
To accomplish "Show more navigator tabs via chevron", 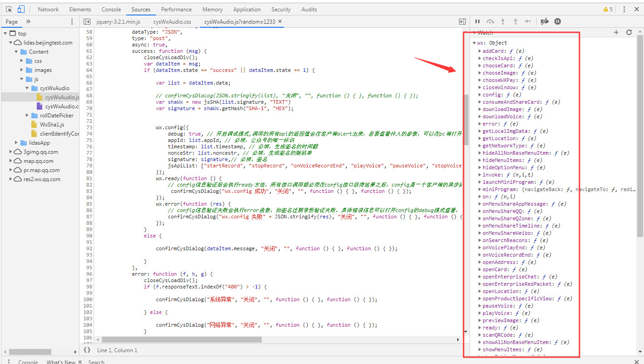I will pos(28,21).
